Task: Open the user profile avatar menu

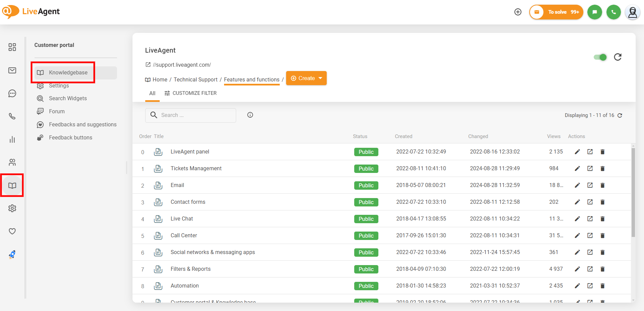Action: [633, 12]
